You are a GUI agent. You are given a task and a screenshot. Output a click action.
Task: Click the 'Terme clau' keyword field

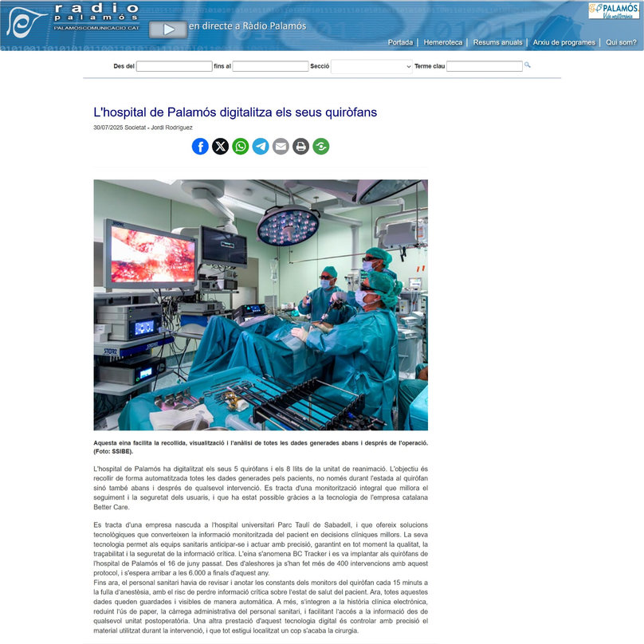click(x=485, y=66)
